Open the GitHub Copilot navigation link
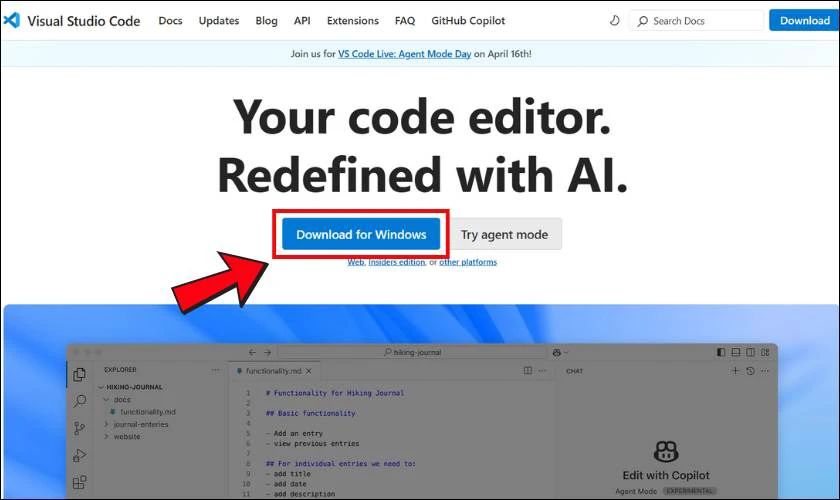This screenshot has width=840, height=500. (468, 21)
